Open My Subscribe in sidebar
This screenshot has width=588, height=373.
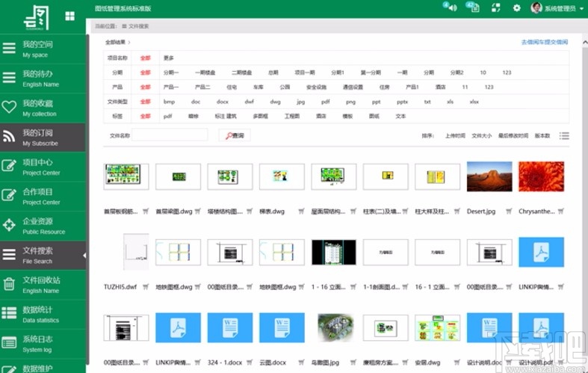pyautogui.click(x=43, y=138)
